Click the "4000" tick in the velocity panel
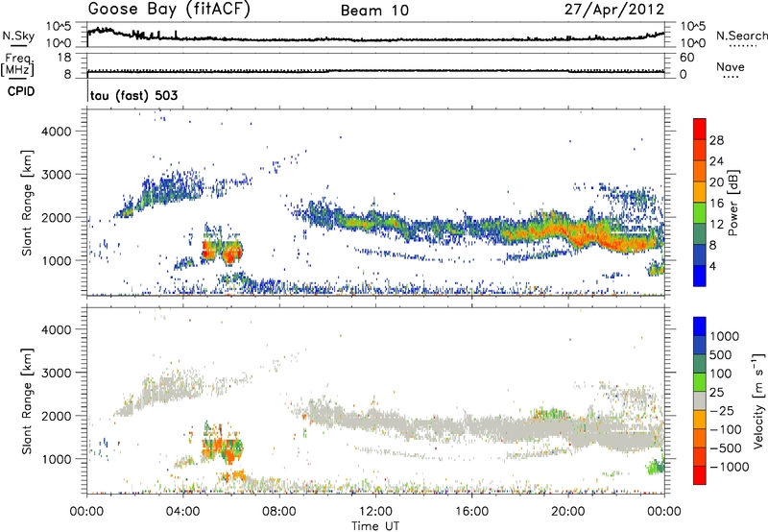768x532 pixels. (x=57, y=329)
